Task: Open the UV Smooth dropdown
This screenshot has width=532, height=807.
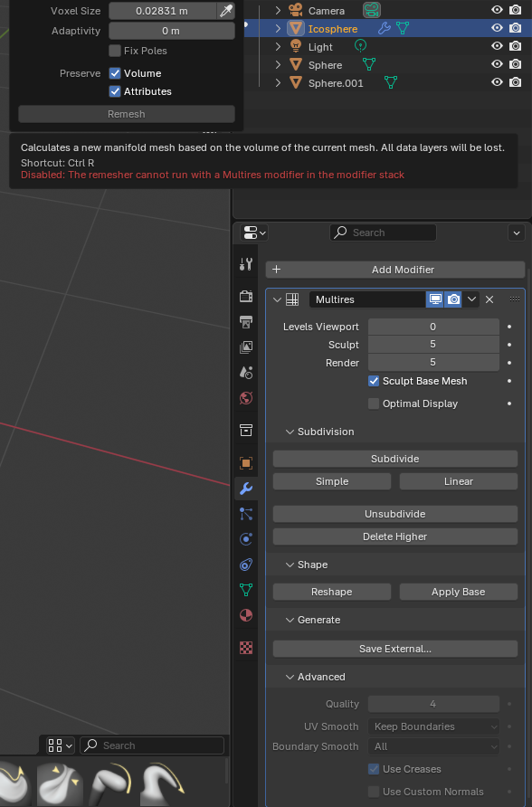Action: tap(433, 726)
